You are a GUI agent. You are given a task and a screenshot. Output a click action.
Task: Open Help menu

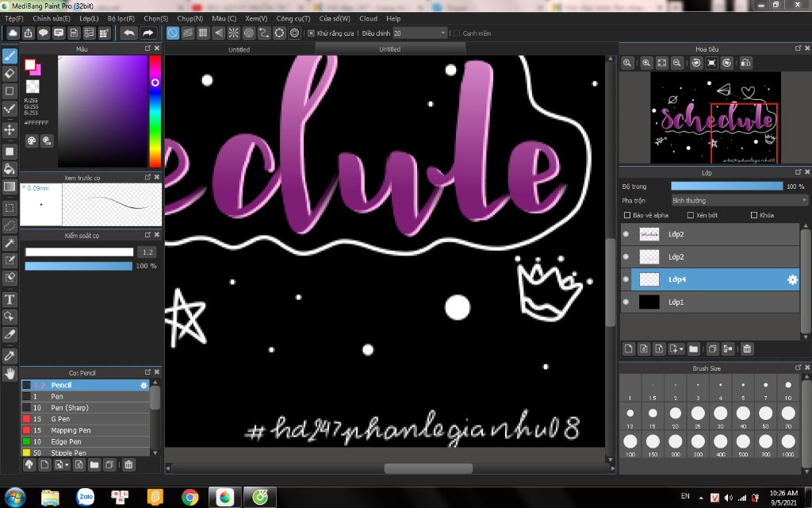393,19
